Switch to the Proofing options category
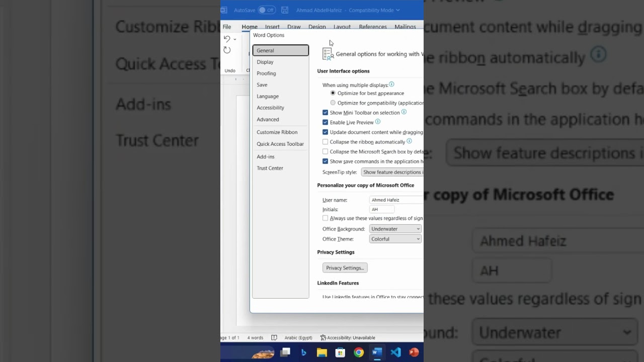 (x=266, y=73)
